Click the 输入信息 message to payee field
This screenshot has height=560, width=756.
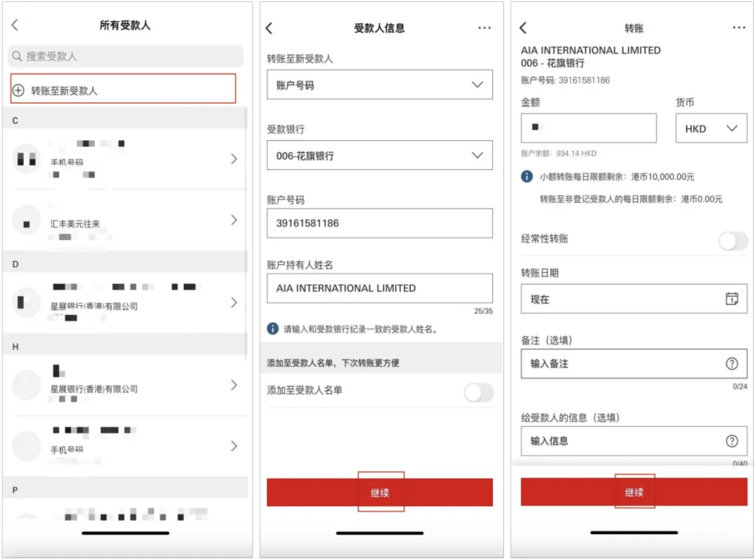634,441
